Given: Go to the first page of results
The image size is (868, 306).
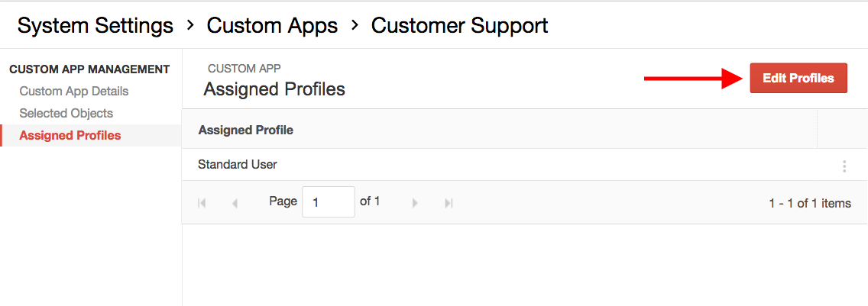Looking at the screenshot, I should [202, 203].
